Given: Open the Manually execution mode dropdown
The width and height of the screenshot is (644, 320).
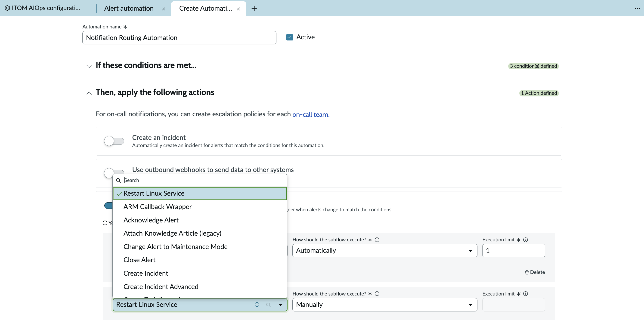Looking at the screenshot, I should [384, 305].
